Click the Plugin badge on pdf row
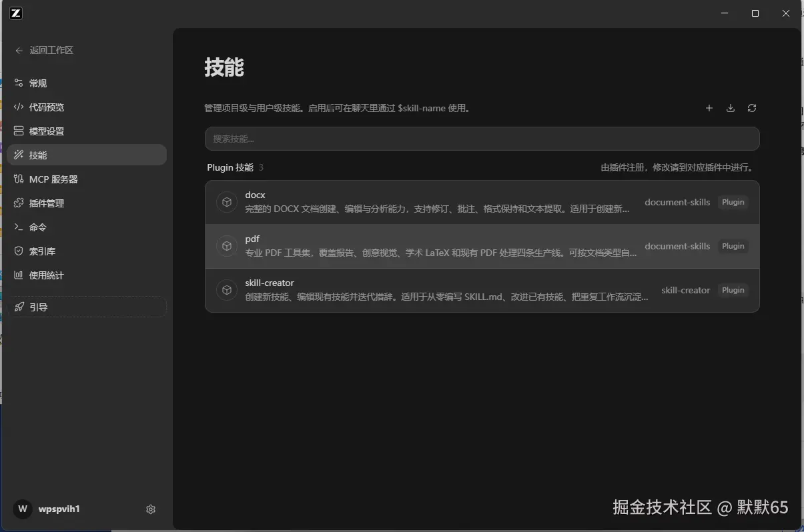The height and width of the screenshot is (532, 804). point(733,246)
